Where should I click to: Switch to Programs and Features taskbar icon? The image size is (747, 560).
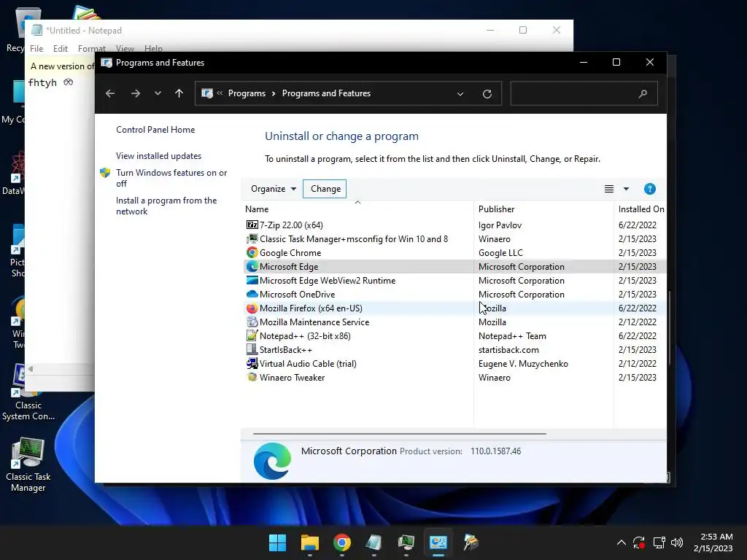pyautogui.click(x=438, y=542)
